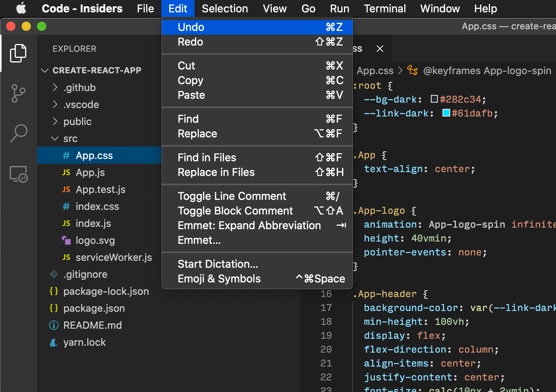This screenshot has width=556, height=392.
Task: Close the App.css editor tab
Action: pyautogui.click(x=380, y=48)
